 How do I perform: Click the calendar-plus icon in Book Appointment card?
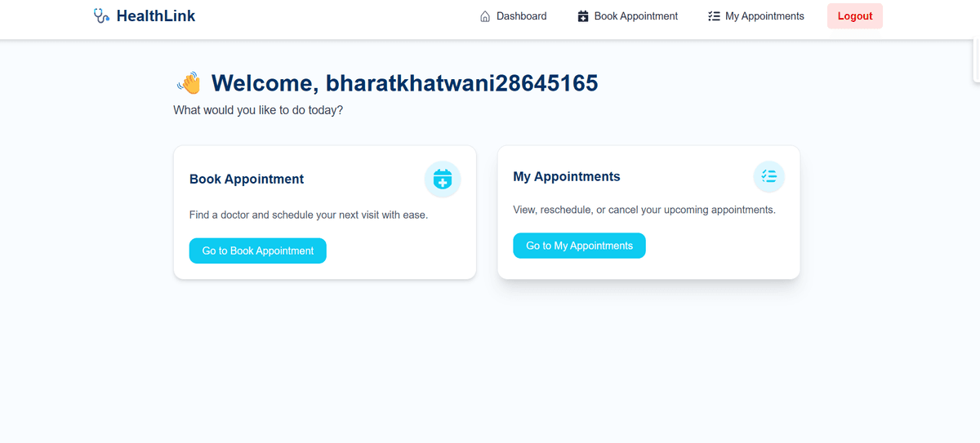click(443, 179)
